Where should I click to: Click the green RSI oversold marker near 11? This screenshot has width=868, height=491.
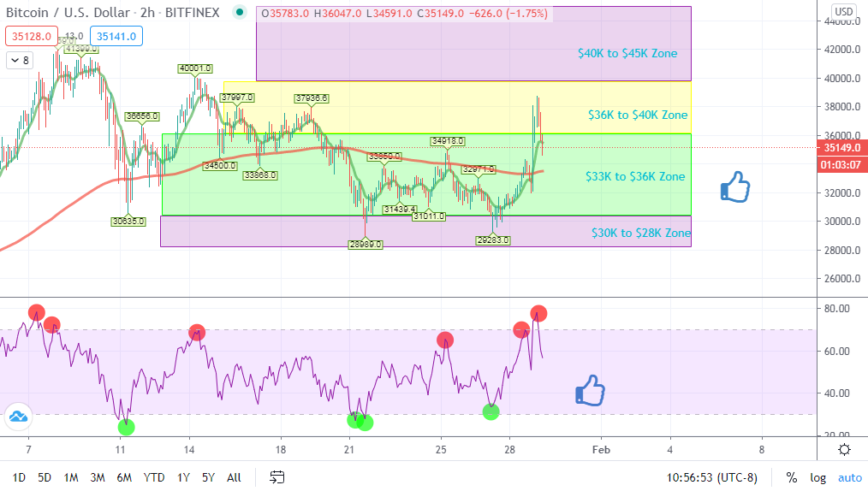click(126, 427)
